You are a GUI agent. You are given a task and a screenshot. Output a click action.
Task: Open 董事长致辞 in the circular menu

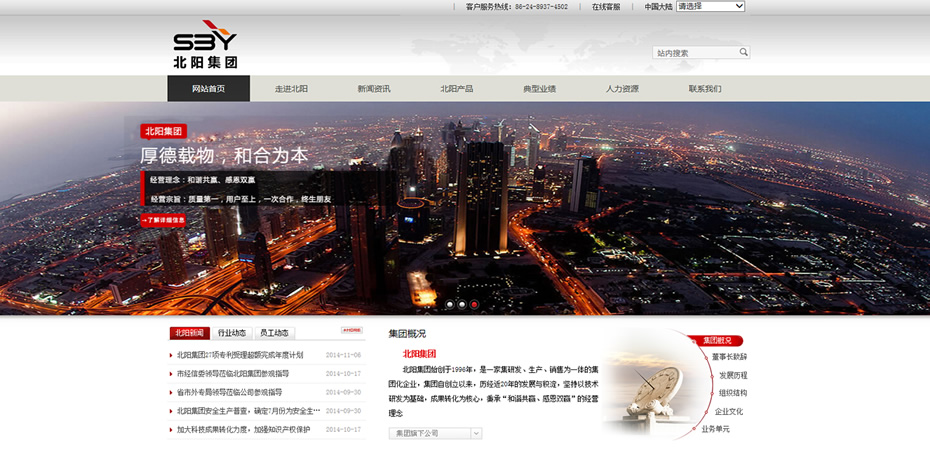pos(729,357)
